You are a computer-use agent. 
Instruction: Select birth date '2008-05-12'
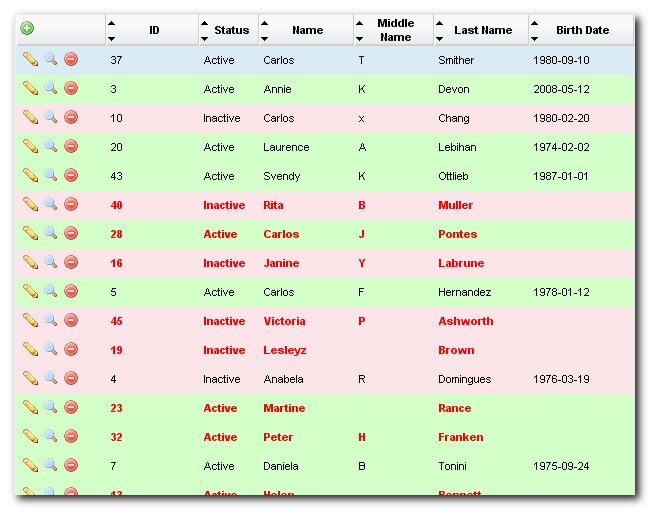point(561,89)
